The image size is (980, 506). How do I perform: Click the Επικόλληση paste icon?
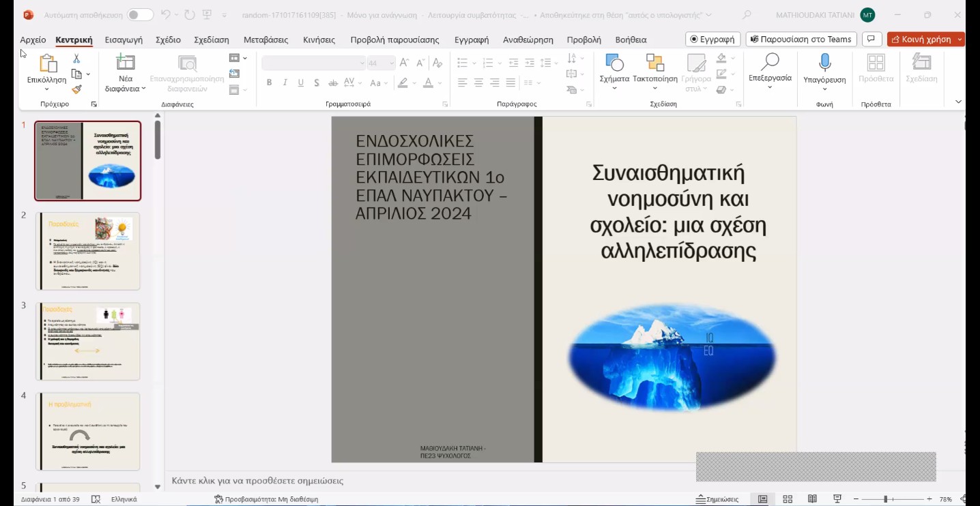(47, 63)
